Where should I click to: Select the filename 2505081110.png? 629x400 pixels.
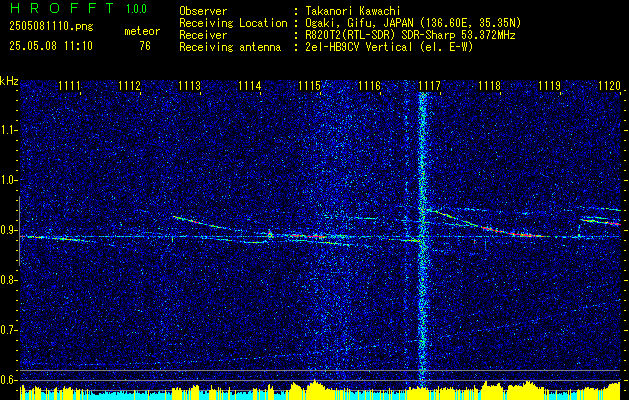click(x=51, y=27)
